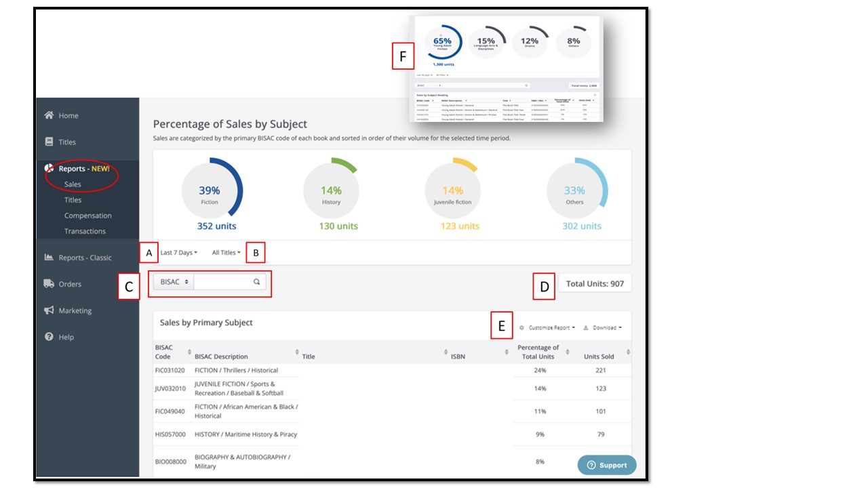
Task: Click the Titles book icon in sidebar
Action: [49, 142]
